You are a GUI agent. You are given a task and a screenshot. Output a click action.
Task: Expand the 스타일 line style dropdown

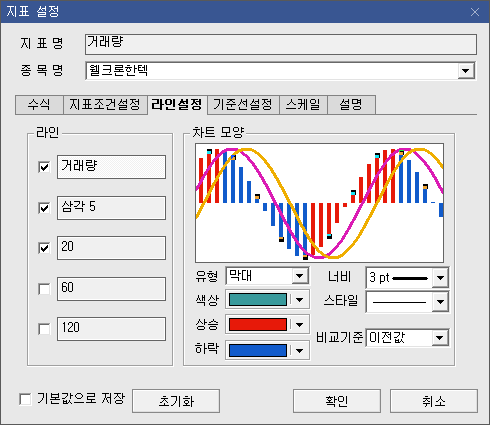(x=440, y=302)
